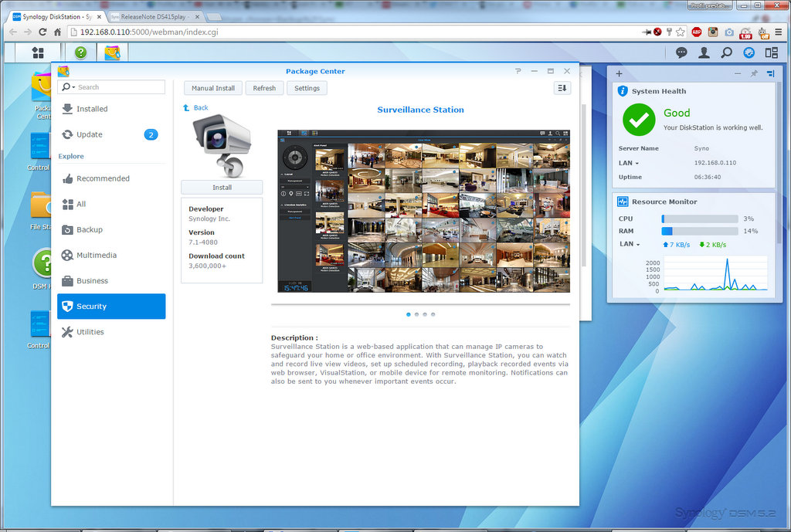Image resolution: width=791 pixels, height=532 pixels.
Task: Click the Resource Monitor widget icon
Action: 623,202
